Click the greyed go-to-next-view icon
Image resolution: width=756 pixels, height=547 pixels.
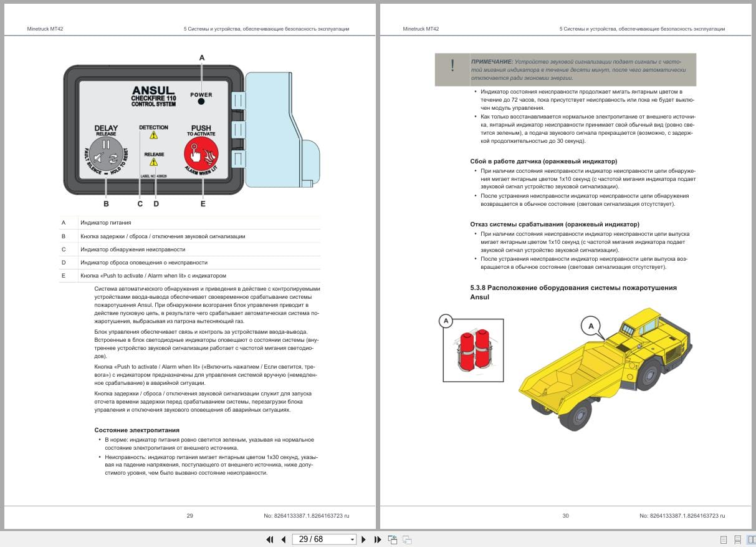(x=407, y=540)
